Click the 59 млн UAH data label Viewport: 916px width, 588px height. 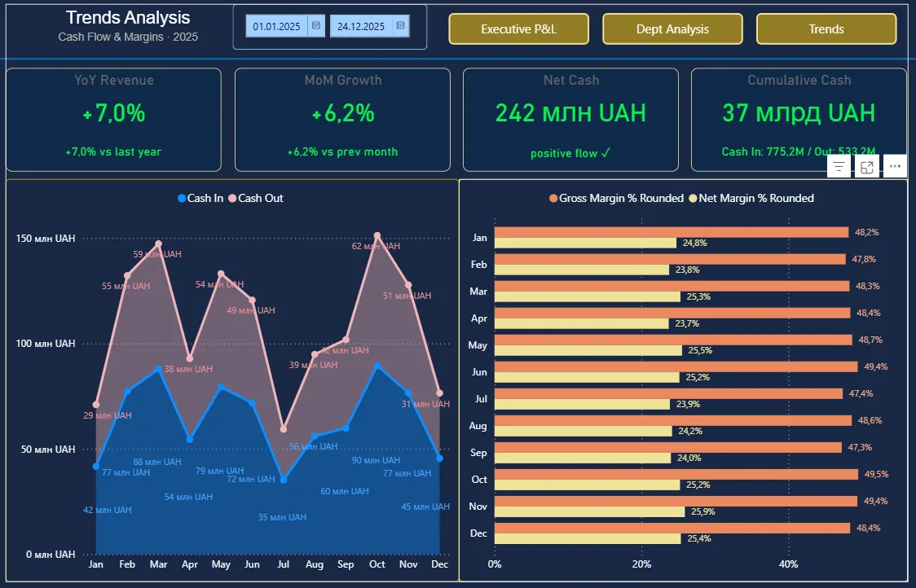click(157, 255)
